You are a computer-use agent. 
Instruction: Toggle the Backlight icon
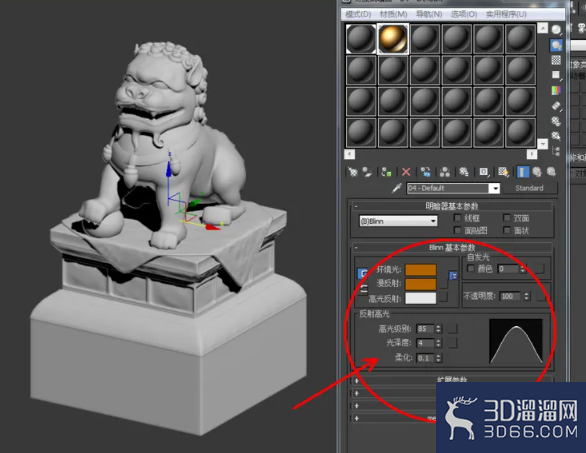556,45
